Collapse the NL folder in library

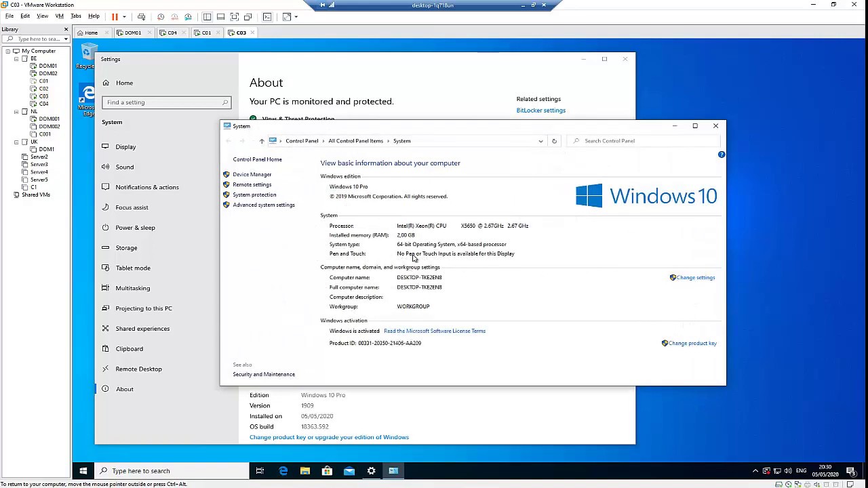click(16, 111)
